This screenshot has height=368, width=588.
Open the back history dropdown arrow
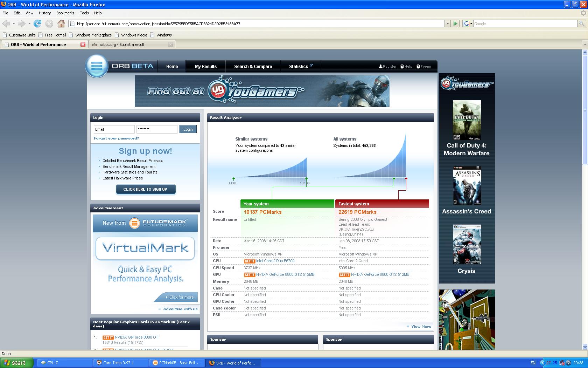[x=14, y=23]
